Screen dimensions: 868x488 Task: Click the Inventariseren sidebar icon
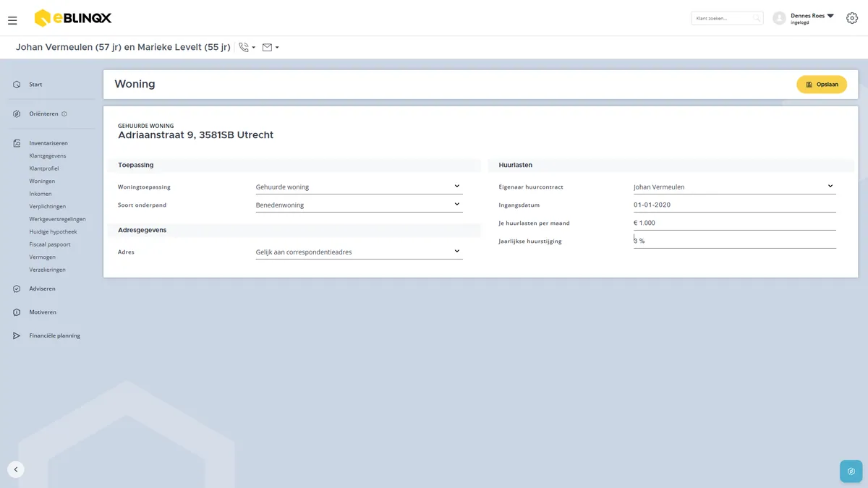click(17, 143)
